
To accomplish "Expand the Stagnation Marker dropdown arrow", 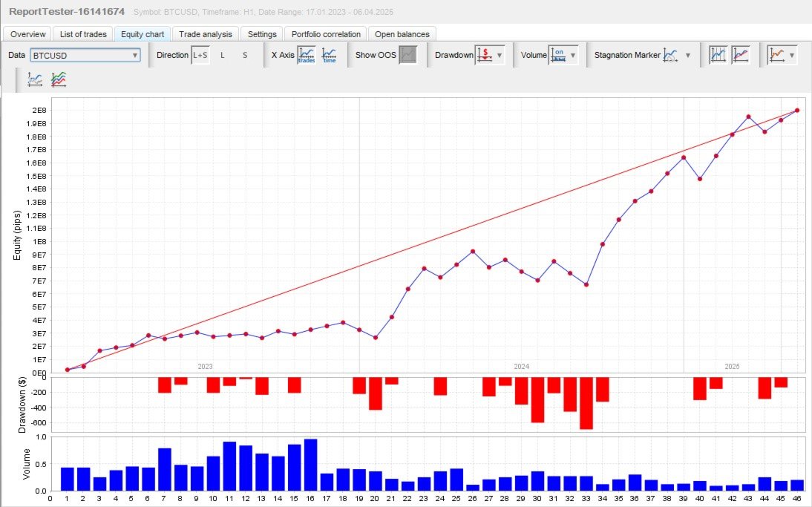I will pos(688,56).
